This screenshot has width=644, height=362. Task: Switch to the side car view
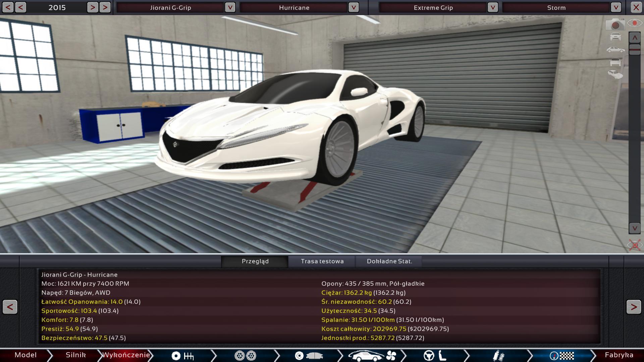pos(615,50)
